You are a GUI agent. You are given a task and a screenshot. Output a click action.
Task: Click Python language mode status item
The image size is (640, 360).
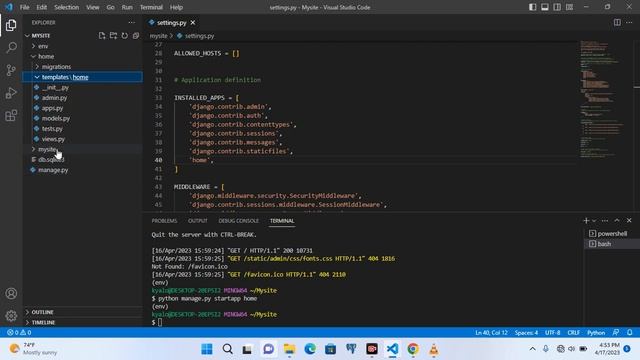tap(596, 332)
